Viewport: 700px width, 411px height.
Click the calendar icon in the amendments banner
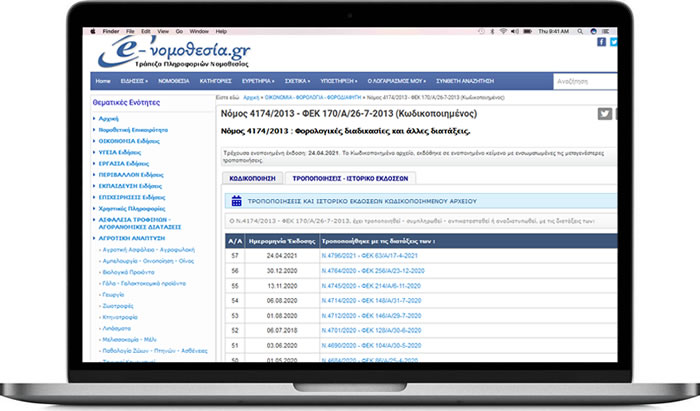coord(234,200)
